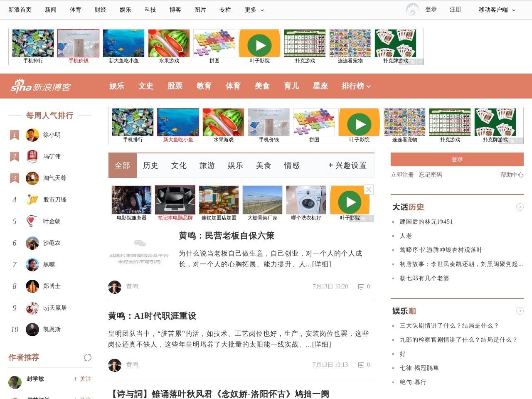Click the Sina Blog logo
This screenshot has width=532, height=399.
(41, 86)
